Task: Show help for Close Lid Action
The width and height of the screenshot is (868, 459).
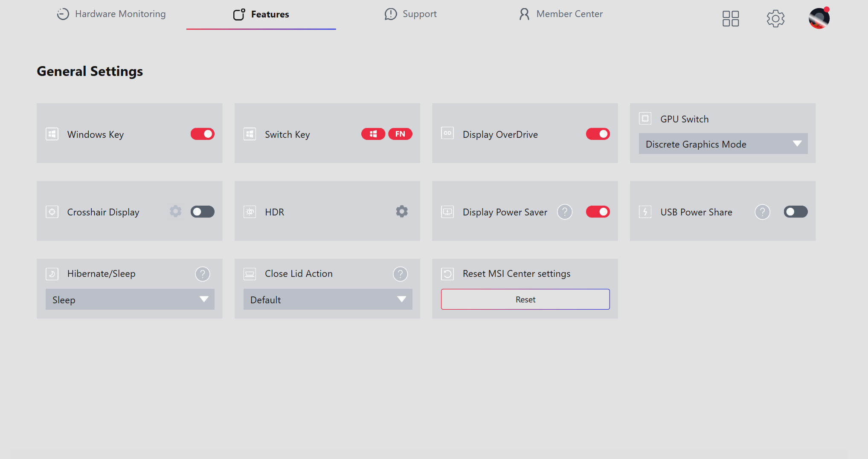Action: pos(400,274)
